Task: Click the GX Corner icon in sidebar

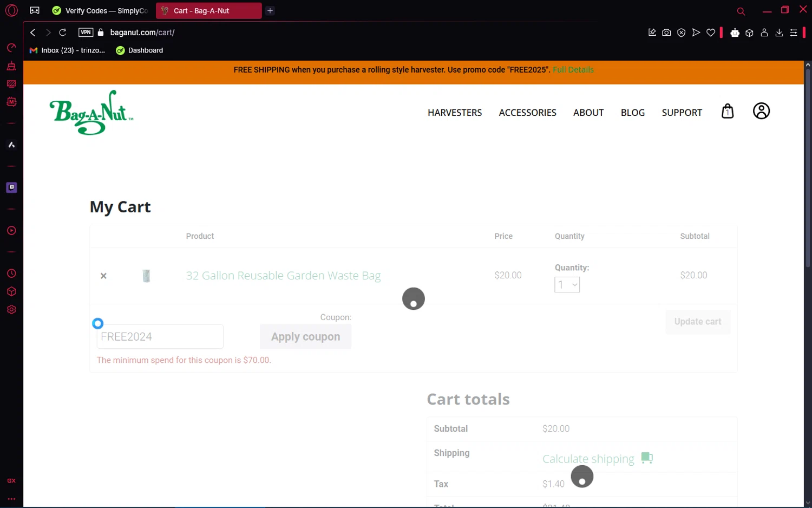Action: (x=11, y=481)
